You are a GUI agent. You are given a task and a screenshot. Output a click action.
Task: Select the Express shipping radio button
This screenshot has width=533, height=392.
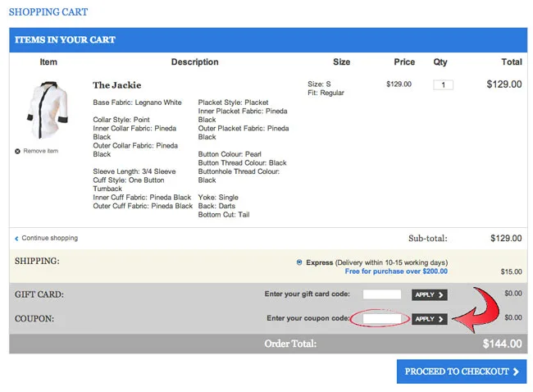299,262
